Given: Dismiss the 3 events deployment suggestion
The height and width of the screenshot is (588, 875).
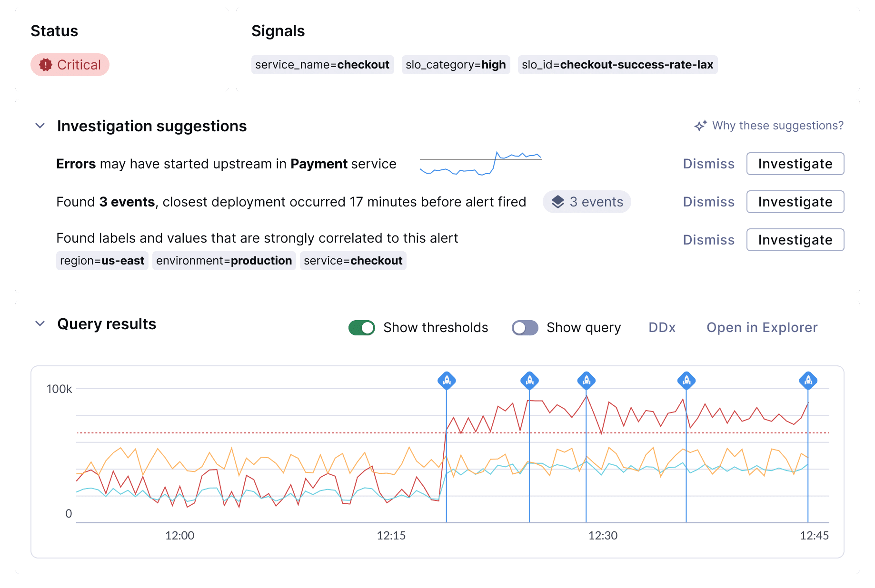Looking at the screenshot, I should tap(708, 202).
